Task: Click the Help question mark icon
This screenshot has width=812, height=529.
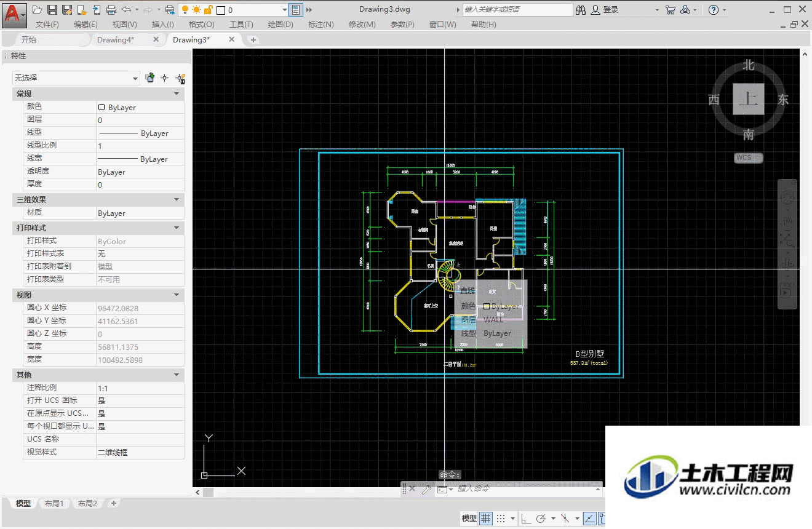Action: [714, 10]
